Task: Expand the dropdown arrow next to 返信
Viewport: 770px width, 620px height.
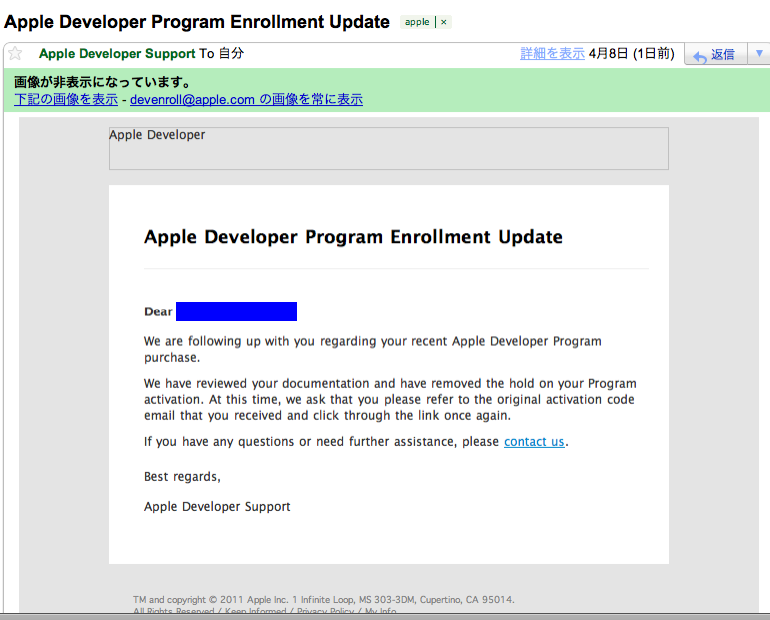Action: tap(759, 54)
